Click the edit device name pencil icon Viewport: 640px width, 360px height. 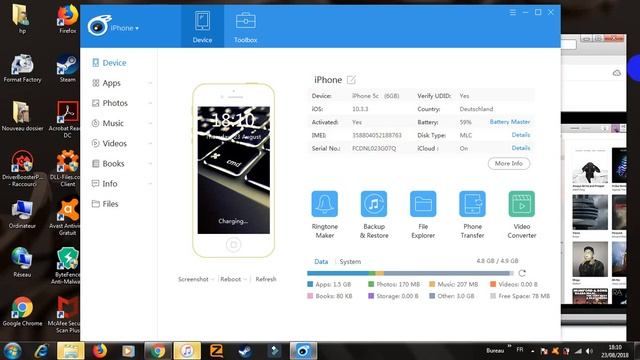[351, 80]
